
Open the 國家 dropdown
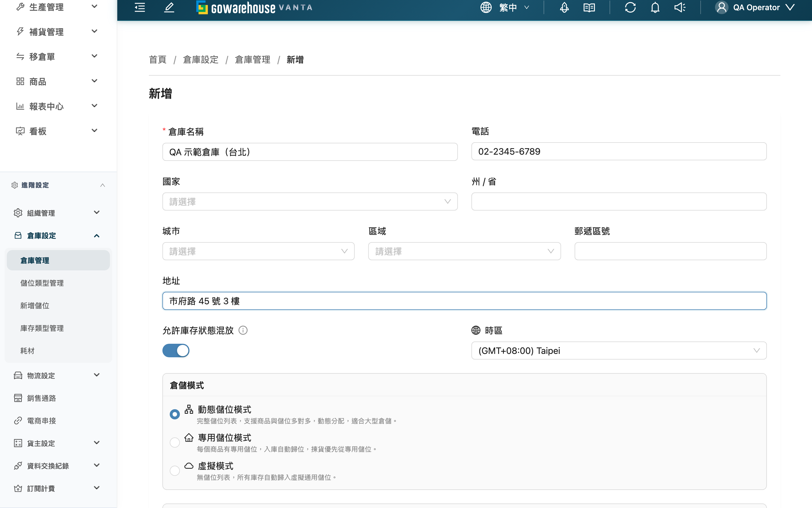click(310, 202)
